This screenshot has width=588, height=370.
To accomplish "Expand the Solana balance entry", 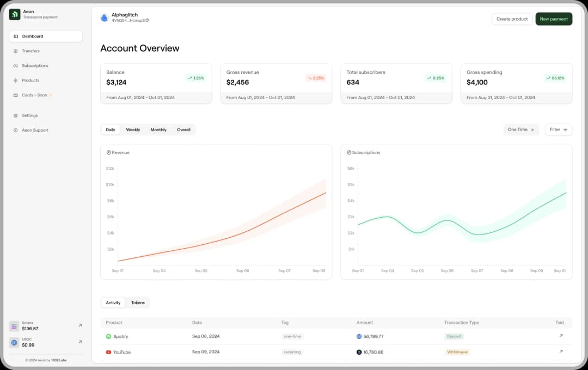I will (79, 325).
